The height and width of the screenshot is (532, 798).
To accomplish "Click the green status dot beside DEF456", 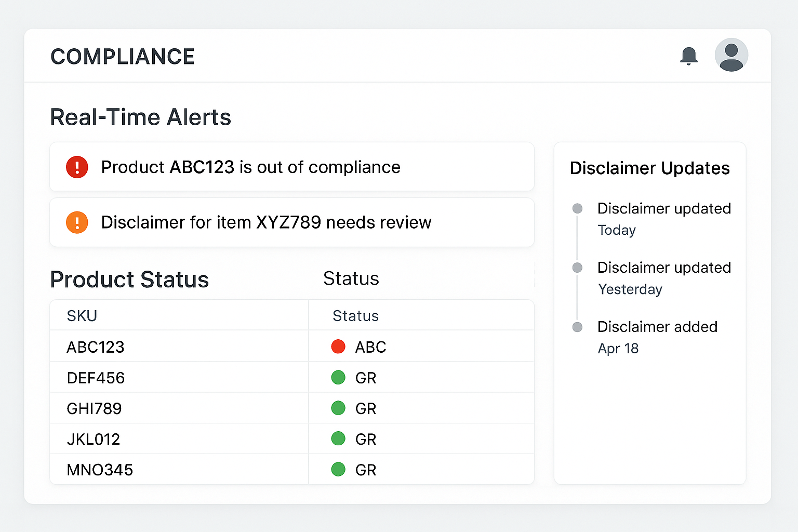I will 338,378.
